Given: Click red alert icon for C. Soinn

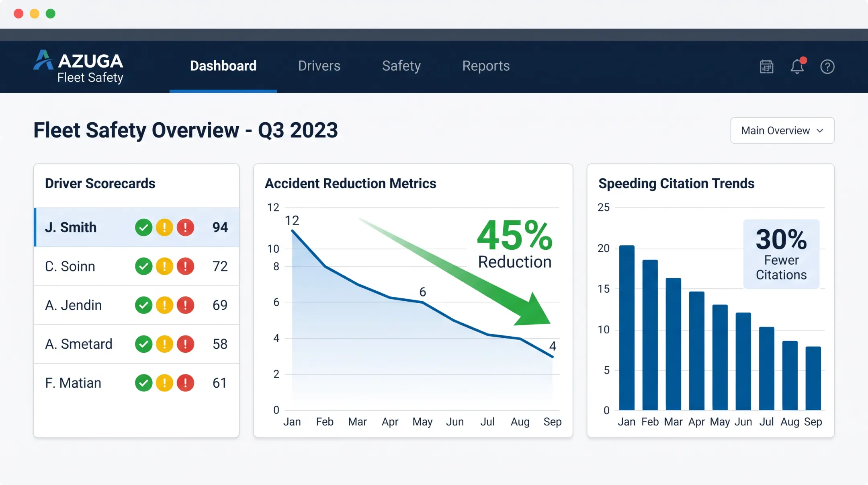Looking at the screenshot, I should (x=185, y=266).
